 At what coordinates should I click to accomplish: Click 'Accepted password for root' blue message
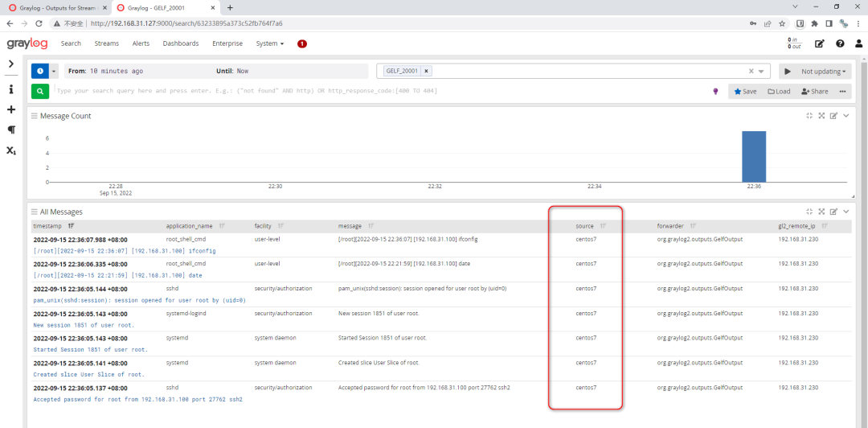pos(138,398)
